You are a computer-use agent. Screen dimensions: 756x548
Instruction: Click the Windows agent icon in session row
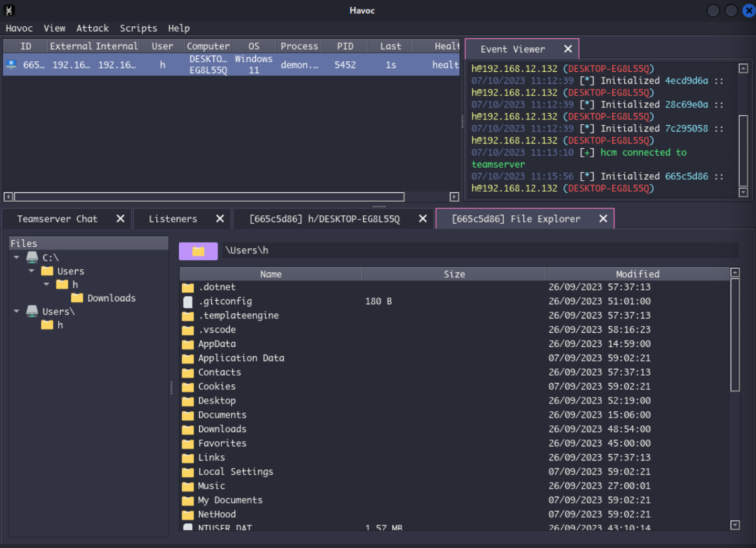(11, 64)
